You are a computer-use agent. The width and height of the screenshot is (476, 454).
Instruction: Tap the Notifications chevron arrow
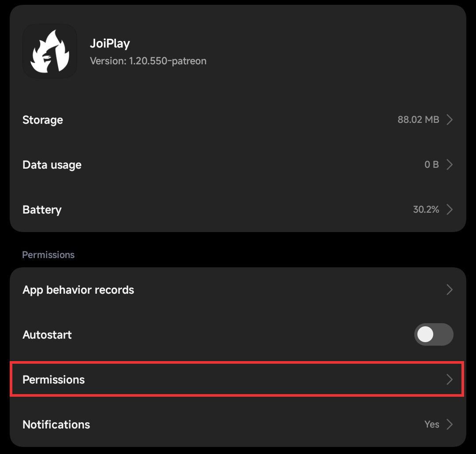pyautogui.click(x=450, y=424)
